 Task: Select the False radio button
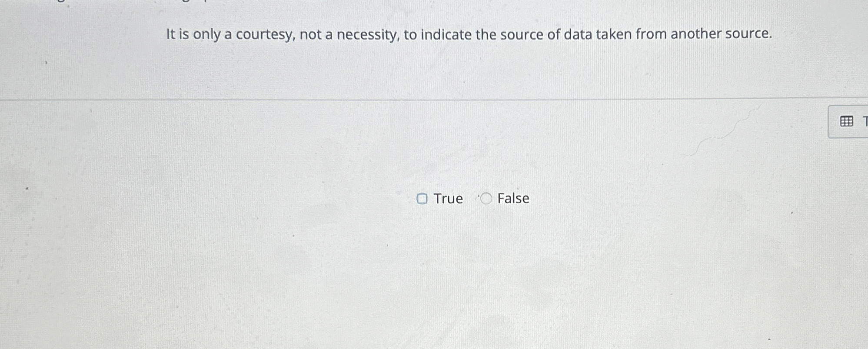pyautogui.click(x=486, y=199)
